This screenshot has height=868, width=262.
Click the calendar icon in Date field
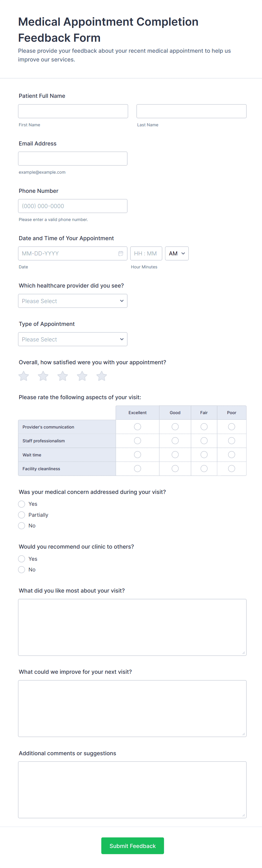pyautogui.click(x=121, y=253)
